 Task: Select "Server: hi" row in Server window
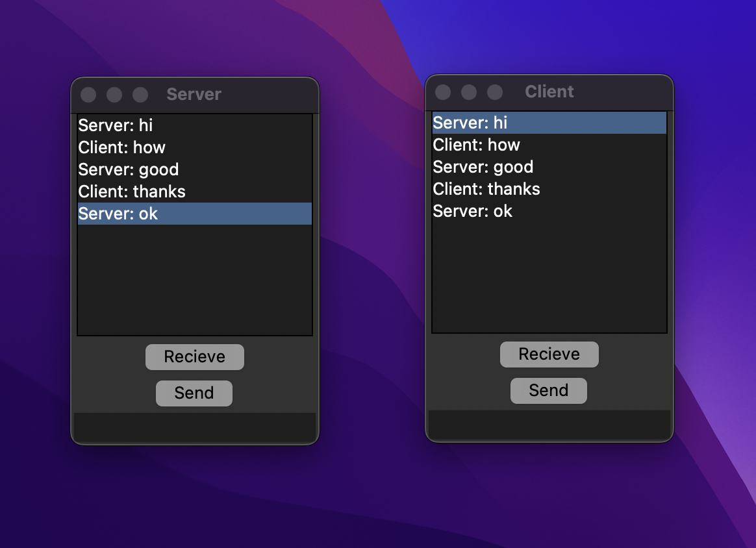[195, 125]
